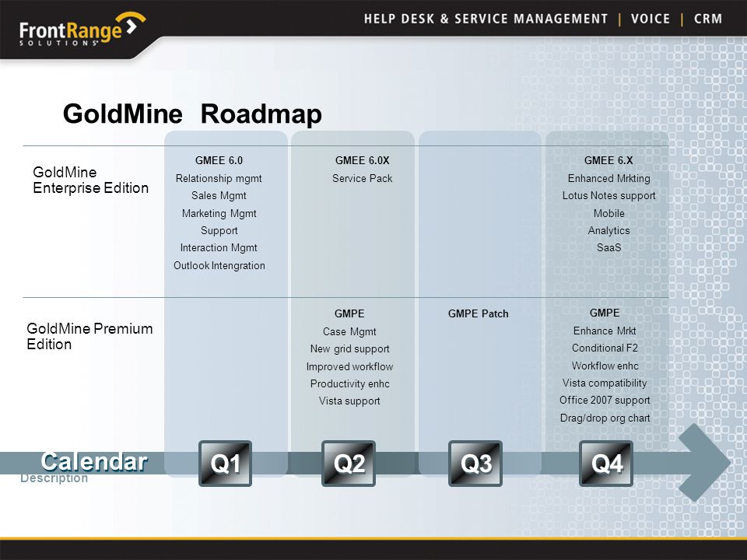Click the 'Productivity enhc' item
The height and width of the screenshot is (560, 747).
point(349,383)
